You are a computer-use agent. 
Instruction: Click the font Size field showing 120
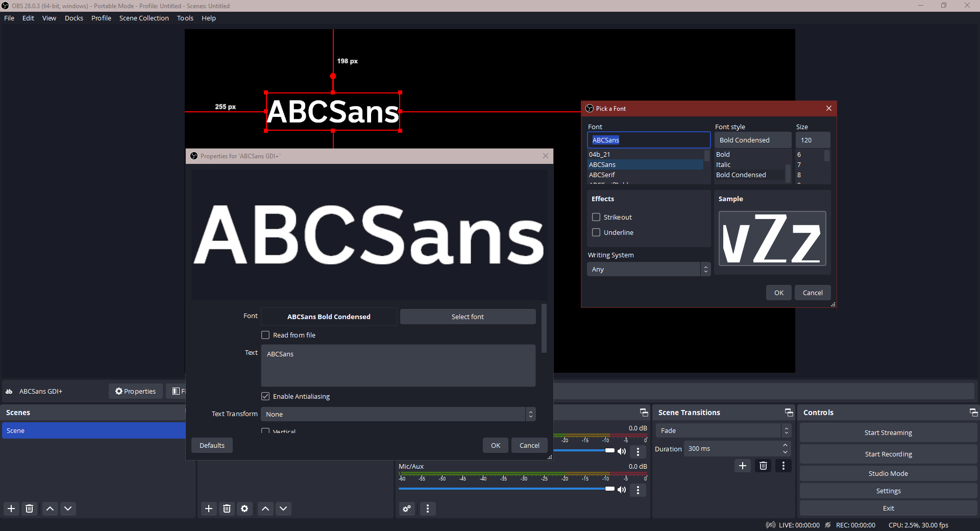[x=813, y=140]
